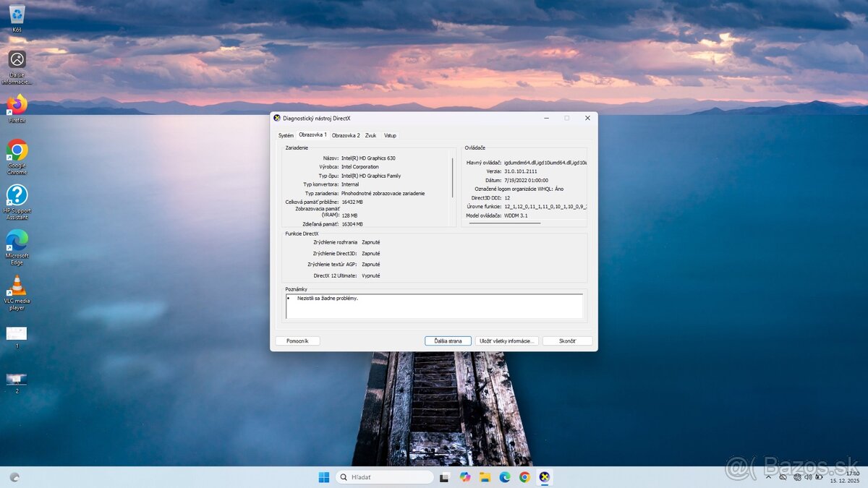Select the DirectX diagnostic icon in taskbar

(x=545, y=477)
